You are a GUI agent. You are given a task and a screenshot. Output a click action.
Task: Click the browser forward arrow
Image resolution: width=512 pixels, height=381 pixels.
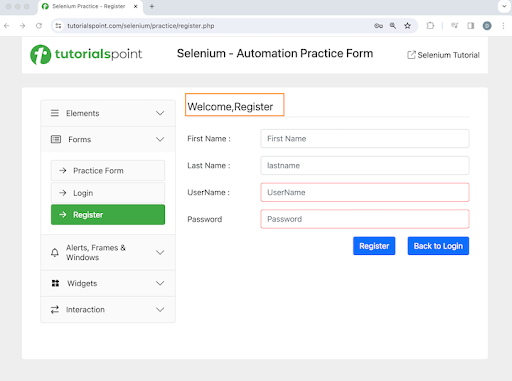pyautogui.click(x=22, y=26)
